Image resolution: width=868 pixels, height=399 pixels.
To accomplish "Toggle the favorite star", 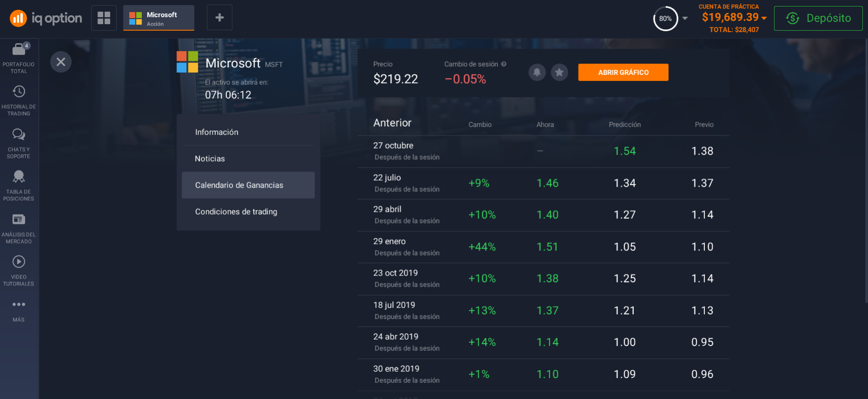I will tap(559, 72).
